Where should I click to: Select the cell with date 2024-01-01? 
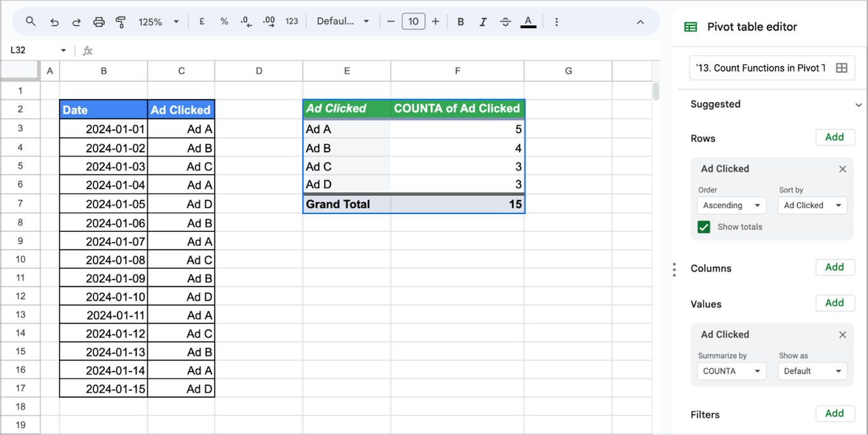[x=104, y=129]
